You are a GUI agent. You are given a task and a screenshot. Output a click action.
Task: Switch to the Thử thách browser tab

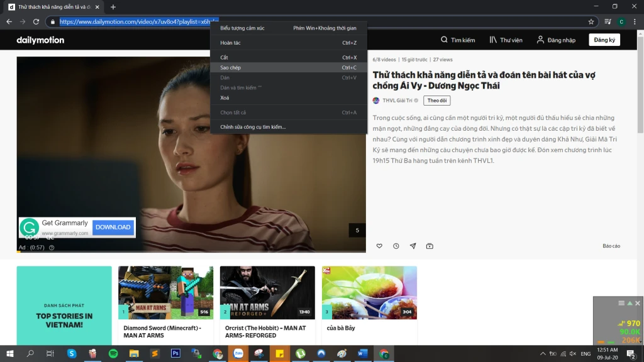coord(50,7)
